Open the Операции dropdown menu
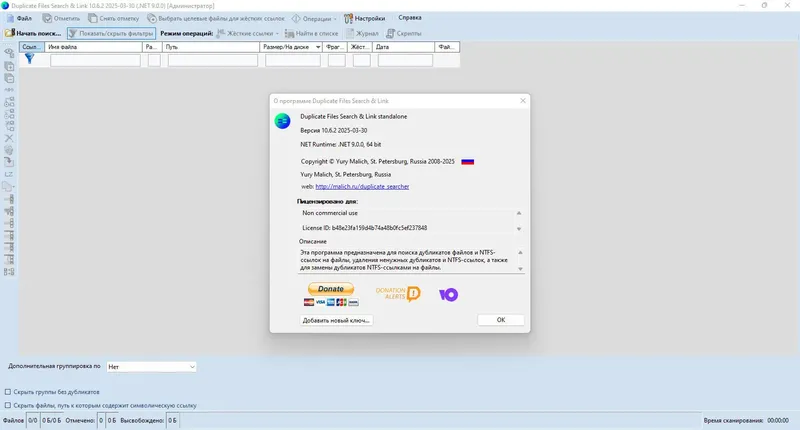Image resolution: width=800 pixels, height=430 pixels. point(314,18)
